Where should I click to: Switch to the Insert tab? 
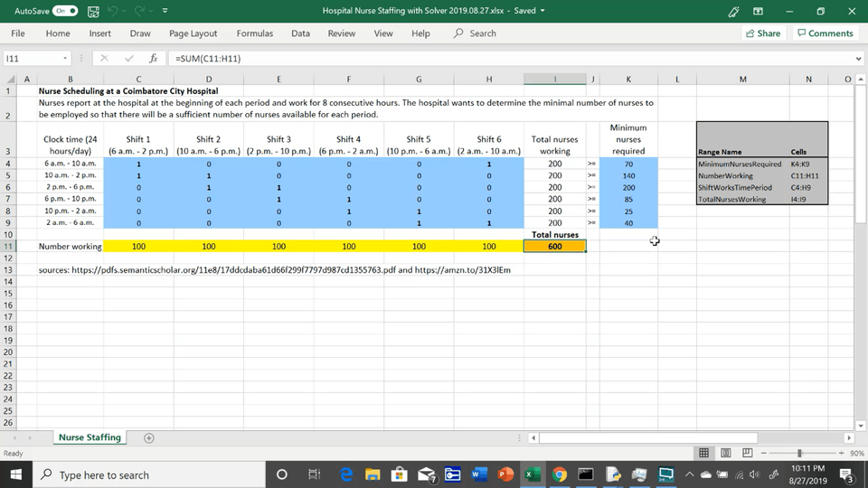pyautogui.click(x=99, y=33)
